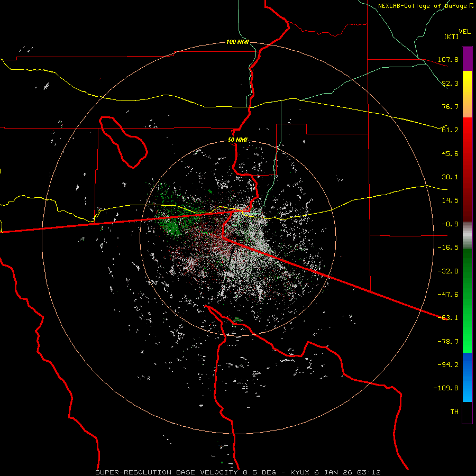Viewport: 476px width, 476px height.
Task: Click the -109.8 velocity scale value
Action: (x=446, y=388)
